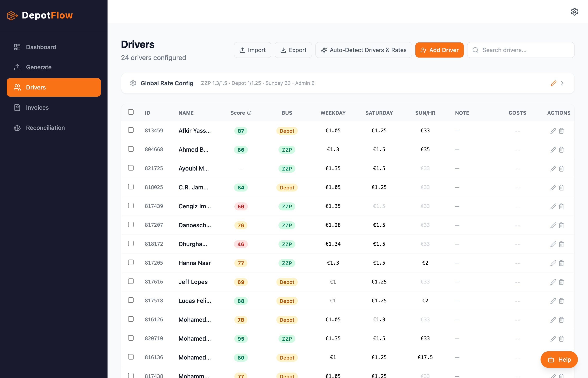Edit driver Afkir Yass... via pencil icon
This screenshot has width=588, height=378.
click(553, 131)
